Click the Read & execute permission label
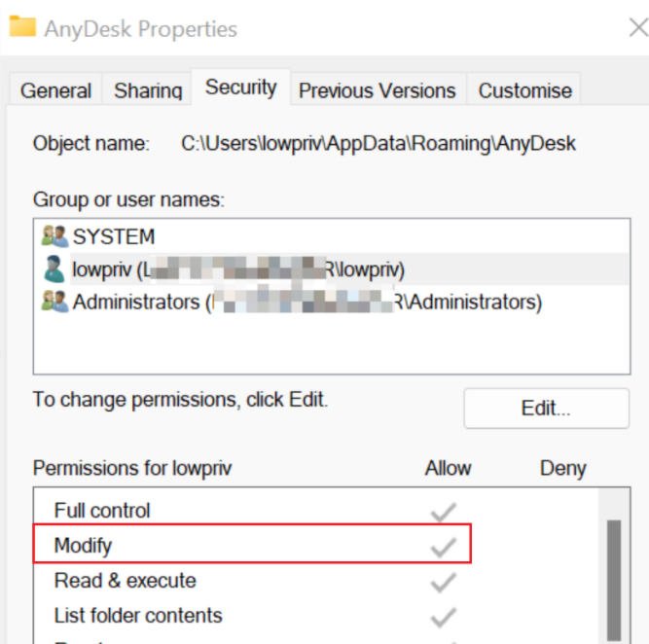This screenshot has width=649, height=644. click(125, 581)
